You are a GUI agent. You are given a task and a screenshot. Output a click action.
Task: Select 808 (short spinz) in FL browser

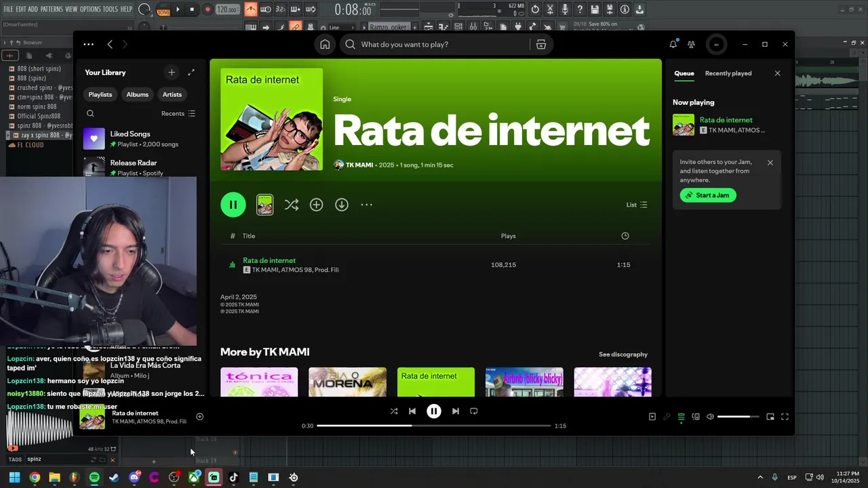pos(39,68)
